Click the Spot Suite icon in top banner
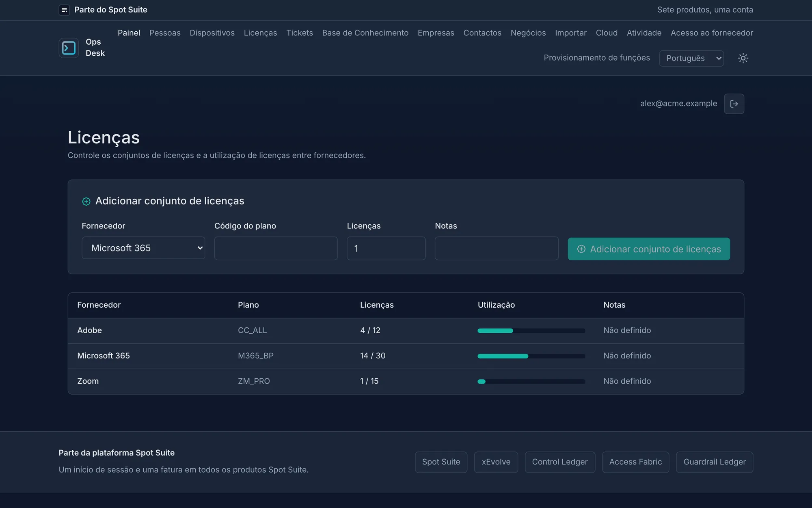The width and height of the screenshot is (812, 508). [64, 10]
